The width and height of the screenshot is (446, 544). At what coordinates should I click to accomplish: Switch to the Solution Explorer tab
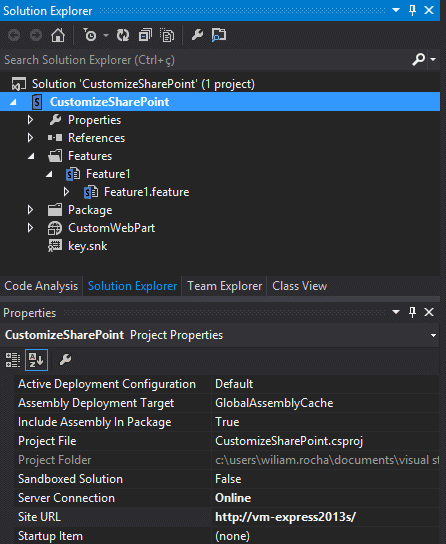[x=132, y=286]
